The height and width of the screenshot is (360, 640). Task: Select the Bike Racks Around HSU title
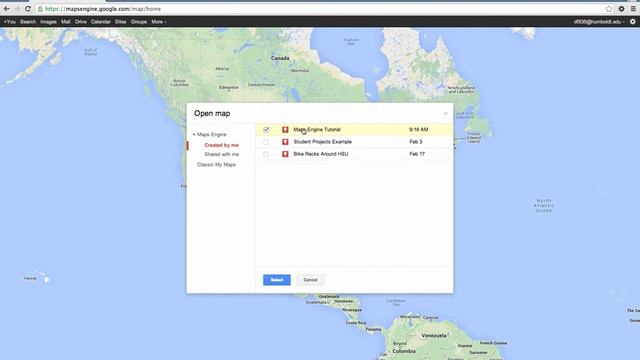[x=321, y=154]
